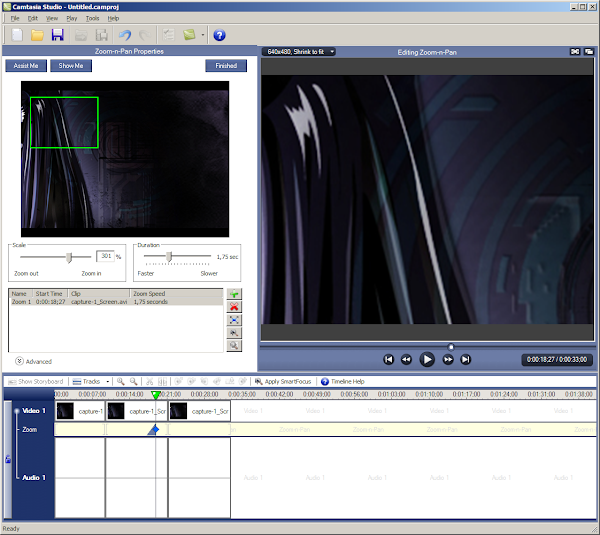Open the Tracks dropdown on timeline toolbar

pyautogui.click(x=91, y=382)
